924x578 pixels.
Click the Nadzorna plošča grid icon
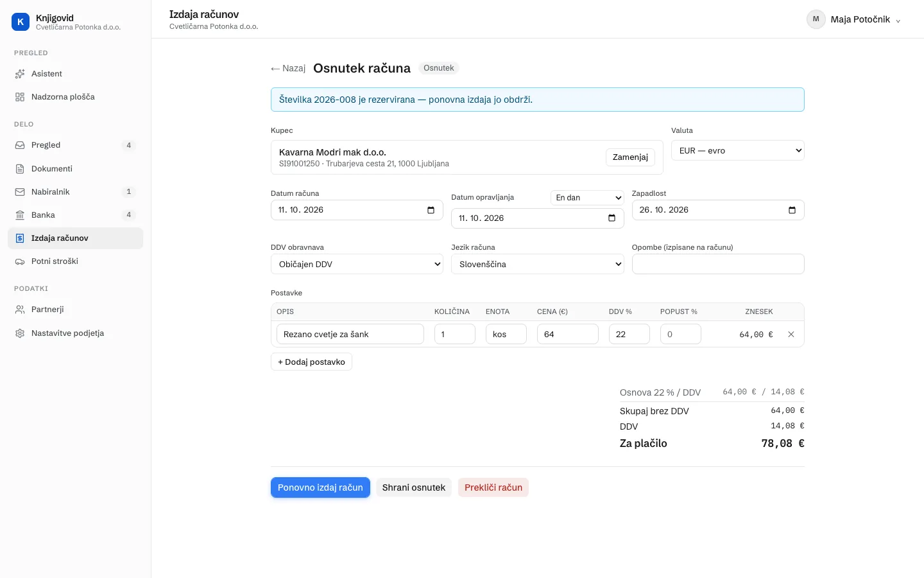20,97
